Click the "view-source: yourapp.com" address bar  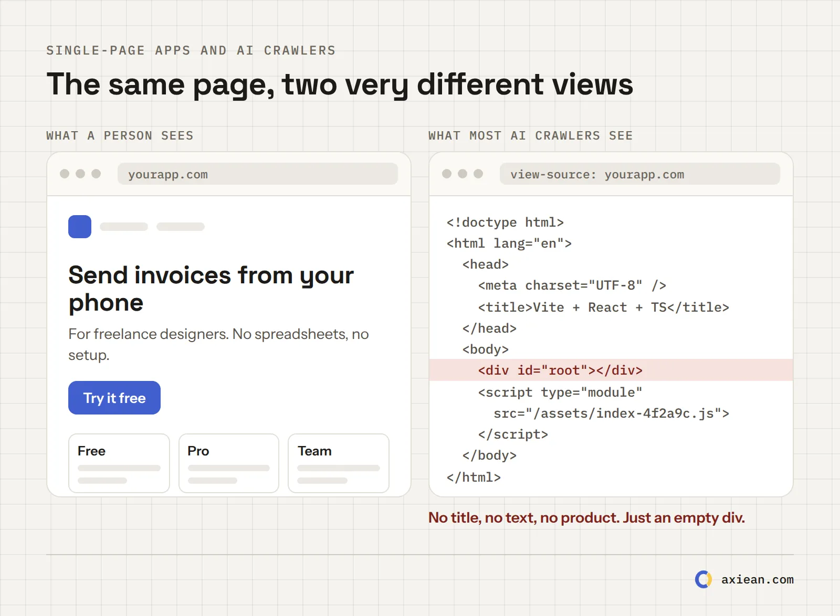pyautogui.click(x=640, y=174)
